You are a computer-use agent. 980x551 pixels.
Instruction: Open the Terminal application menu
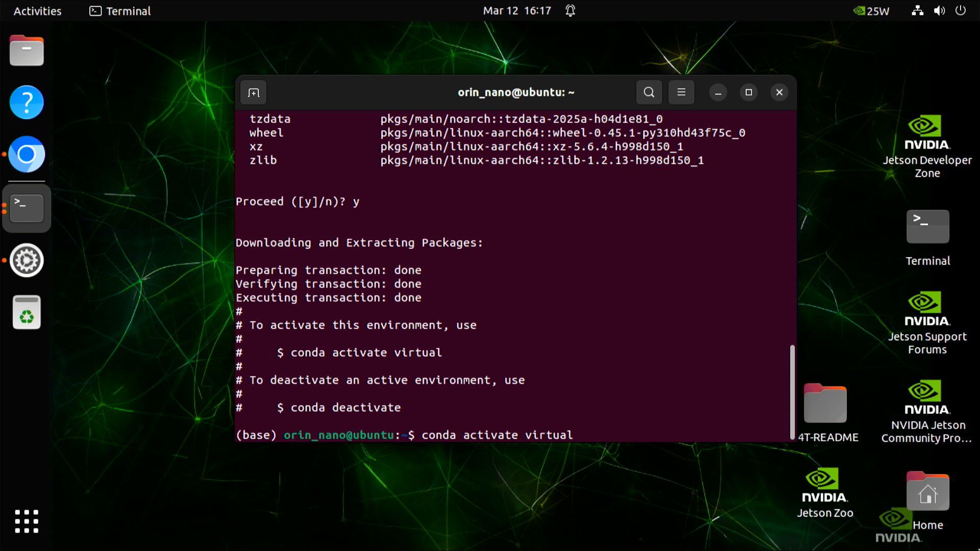pos(119,11)
